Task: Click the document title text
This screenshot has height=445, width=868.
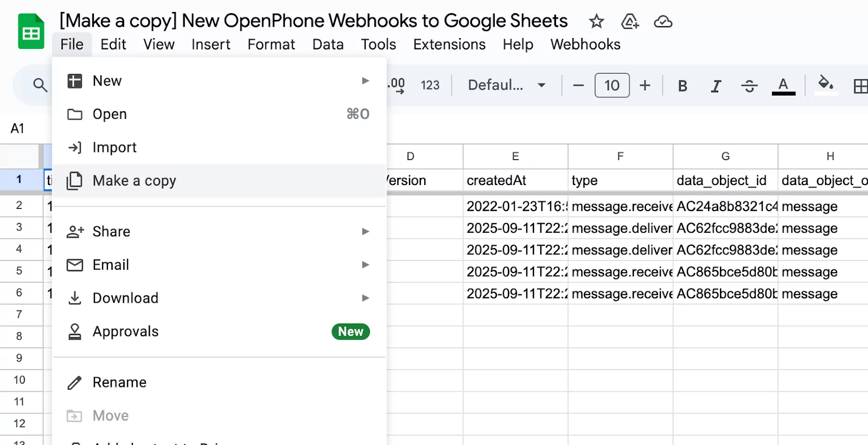Action: (314, 21)
